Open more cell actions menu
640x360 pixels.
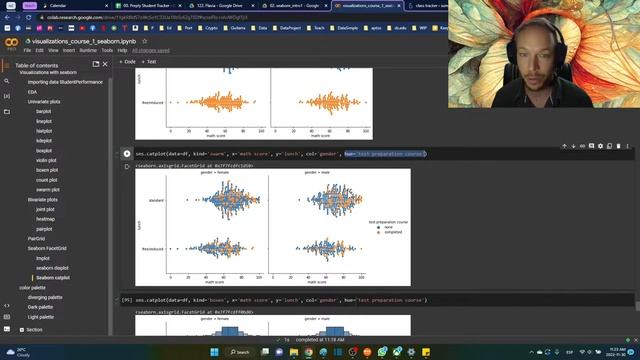coord(627,146)
